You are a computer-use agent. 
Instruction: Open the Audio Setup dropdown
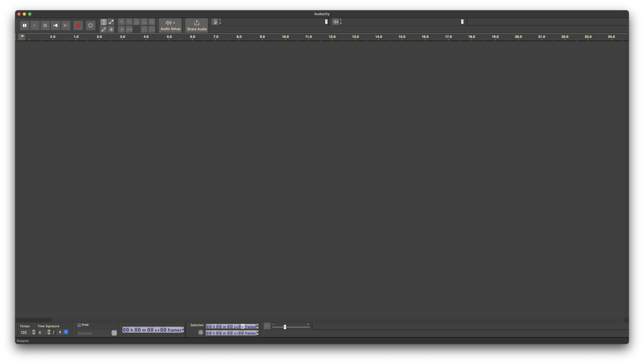170,25
